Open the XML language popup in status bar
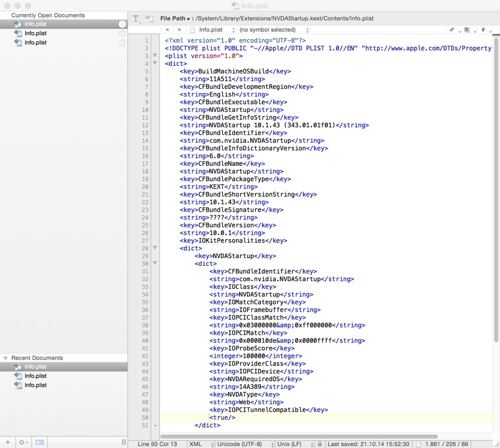Screen dimensions: 500x448 coord(201,444)
